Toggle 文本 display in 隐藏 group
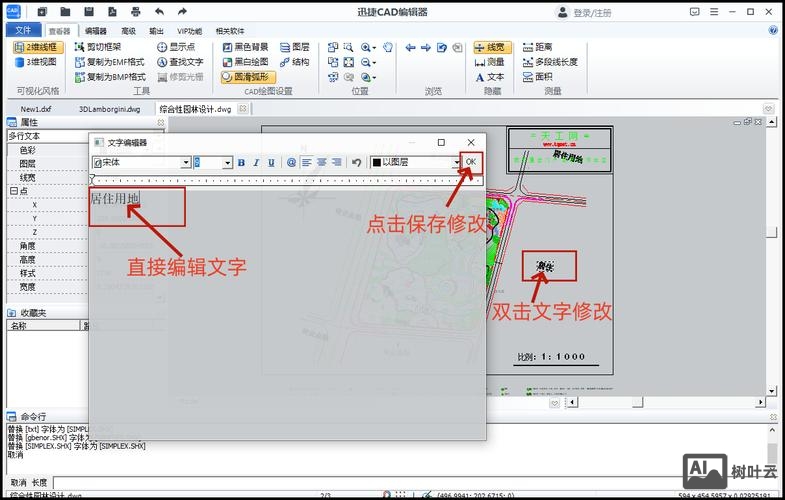Image resolution: width=785 pixels, height=500 pixels. point(490,77)
